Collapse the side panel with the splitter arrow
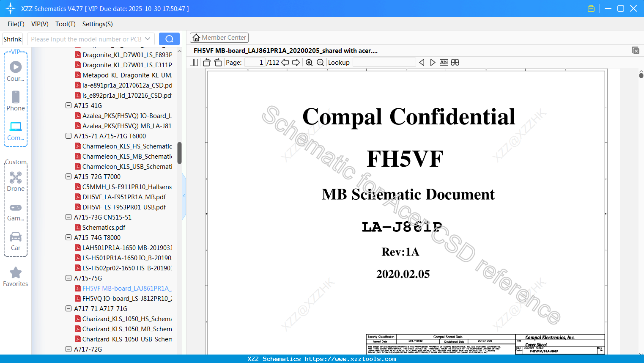This screenshot has height=363, width=644. pyautogui.click(x=184, y=195)
